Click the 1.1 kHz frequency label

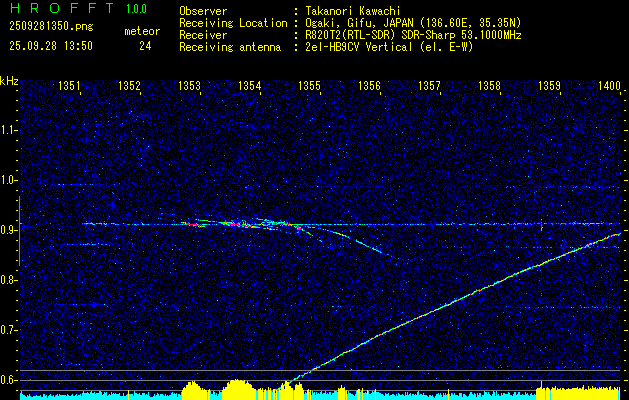8,130
